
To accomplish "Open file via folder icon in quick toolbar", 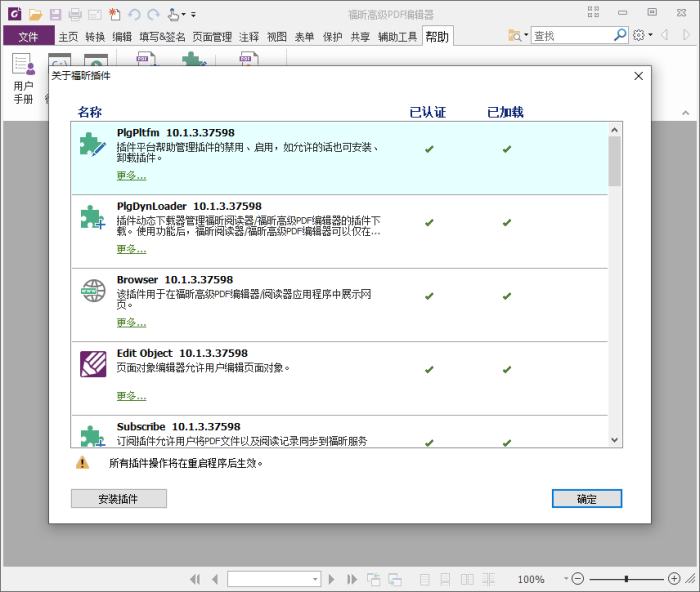I will [x=35, y=15].
